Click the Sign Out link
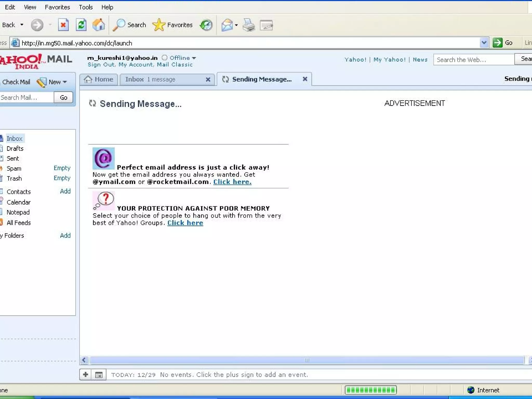The height and width of the screenshot is (399, 532). click(x=101, y=65)
